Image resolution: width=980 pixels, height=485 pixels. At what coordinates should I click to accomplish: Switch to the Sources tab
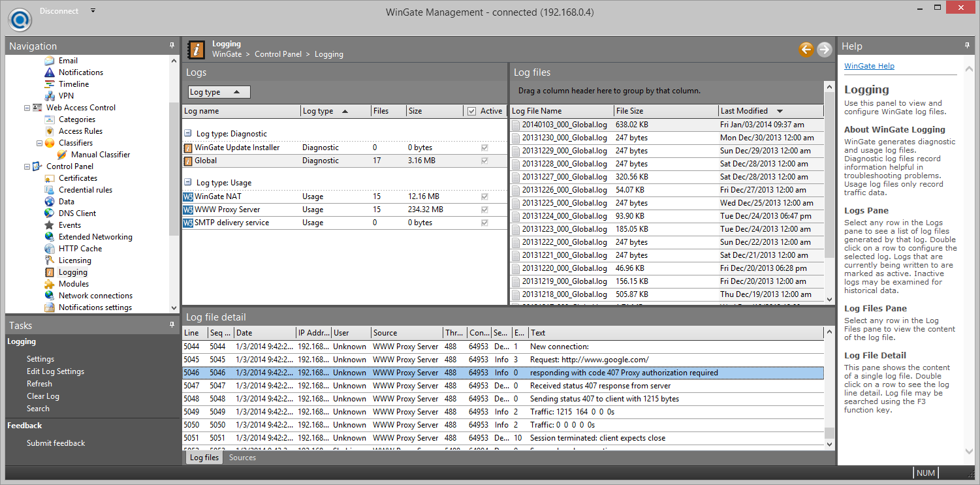click(242, 458)
